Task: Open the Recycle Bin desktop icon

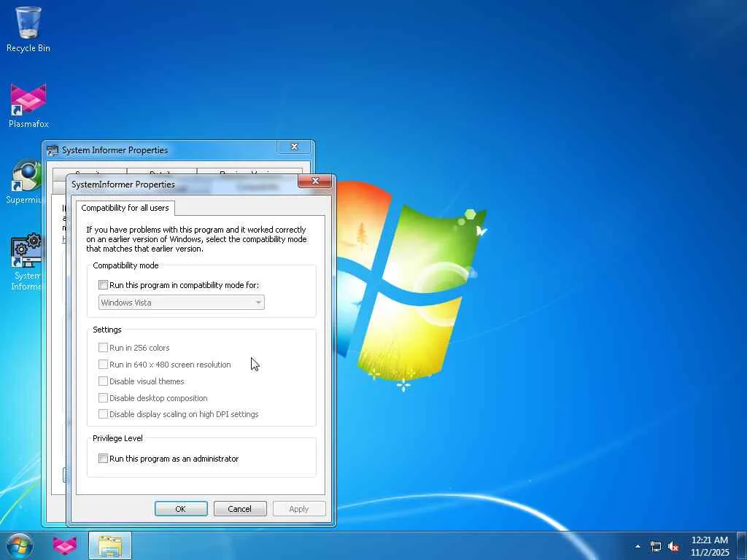Action: click(28, 28)
